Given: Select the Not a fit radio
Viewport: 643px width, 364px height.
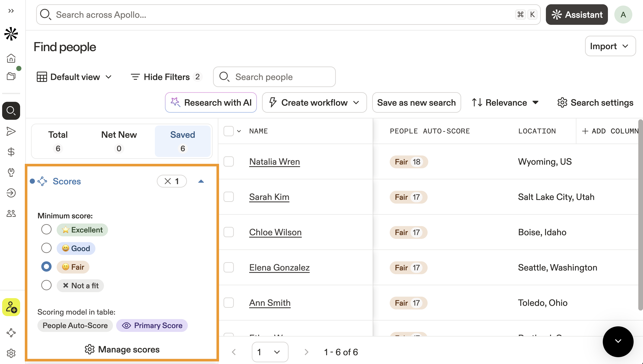Looking at the screenshot, I should [46, 285].
